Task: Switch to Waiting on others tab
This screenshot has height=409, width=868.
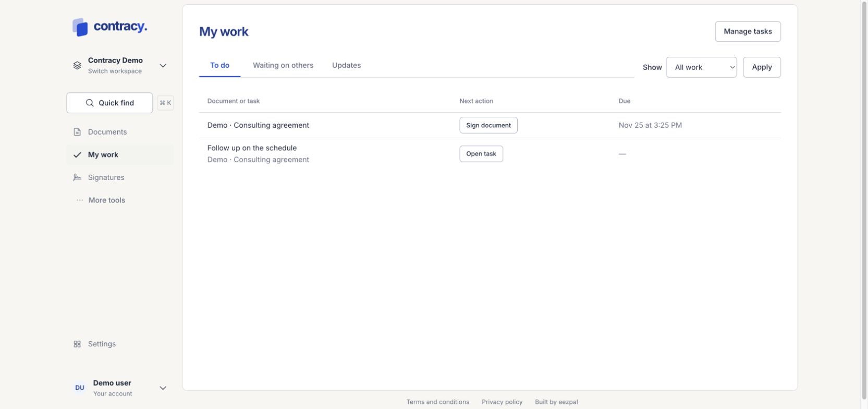Action: (x=283, y=65)
